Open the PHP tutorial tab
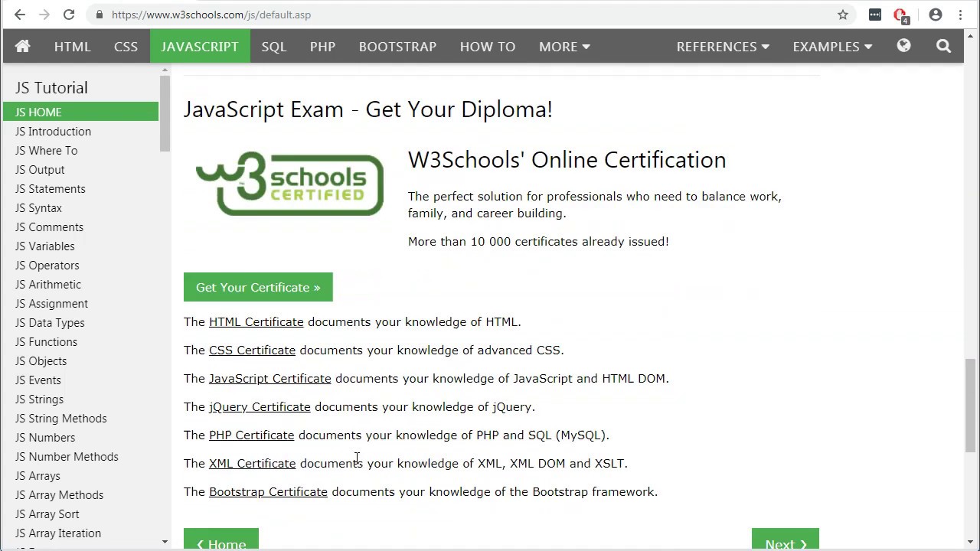 322,46
